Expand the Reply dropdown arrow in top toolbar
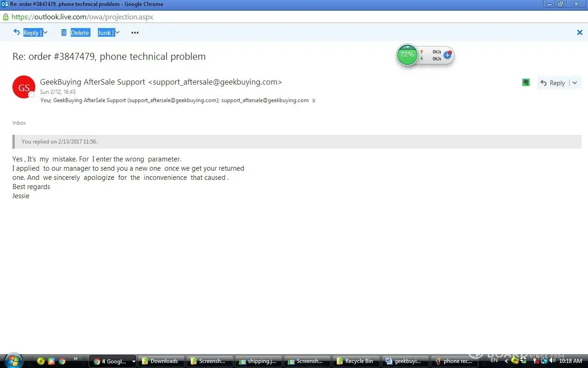Image resolution: width=588 pixels, height=368 pixels. point(45,33)
